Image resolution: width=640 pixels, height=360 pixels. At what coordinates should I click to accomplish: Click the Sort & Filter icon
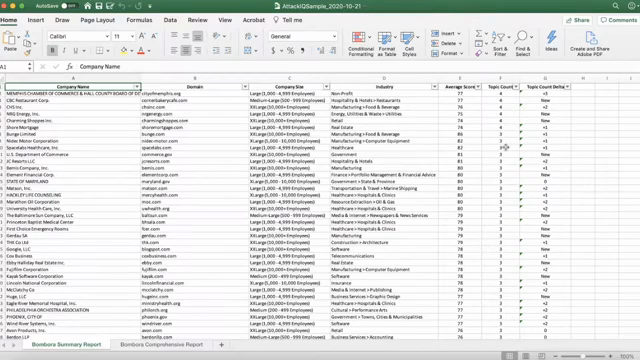pyautogui.click(x=498, y=38)
